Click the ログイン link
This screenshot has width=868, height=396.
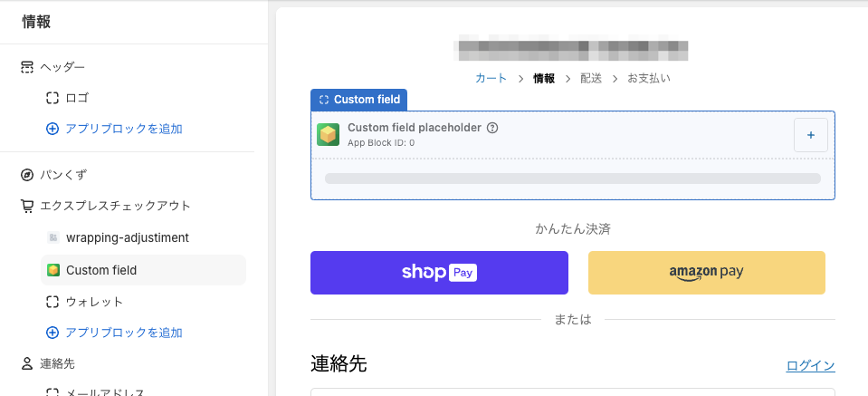810,366
